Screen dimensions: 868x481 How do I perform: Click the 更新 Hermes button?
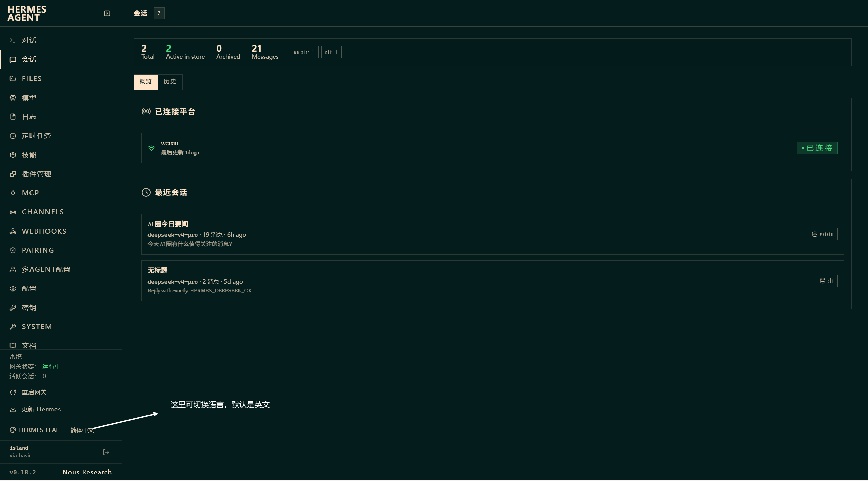pyautogui.click(x=36, y=409)
